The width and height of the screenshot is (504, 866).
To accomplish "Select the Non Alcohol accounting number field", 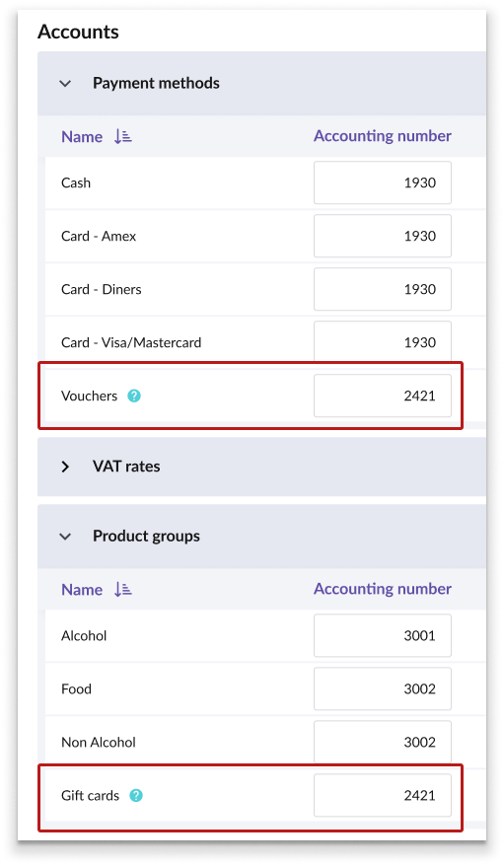I will (x=383, y=742).
